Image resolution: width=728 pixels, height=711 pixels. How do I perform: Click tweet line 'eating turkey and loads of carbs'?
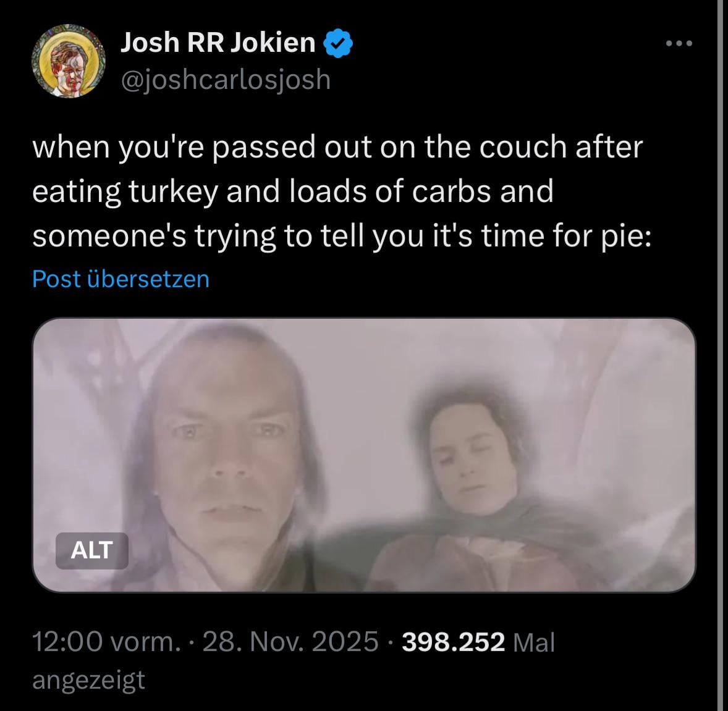pyautogui.click(x=293, y=191)
